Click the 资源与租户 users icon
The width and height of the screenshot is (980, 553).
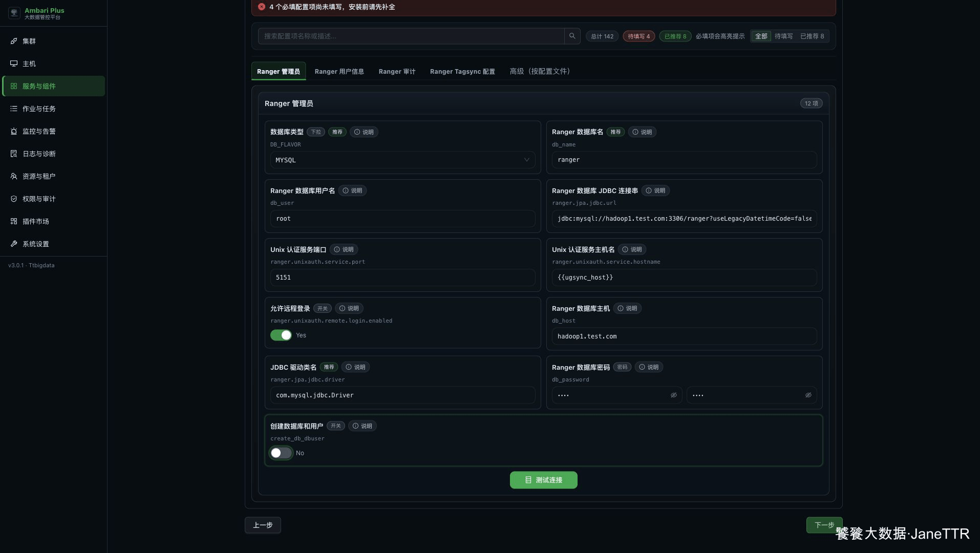(x=14, y=176)
